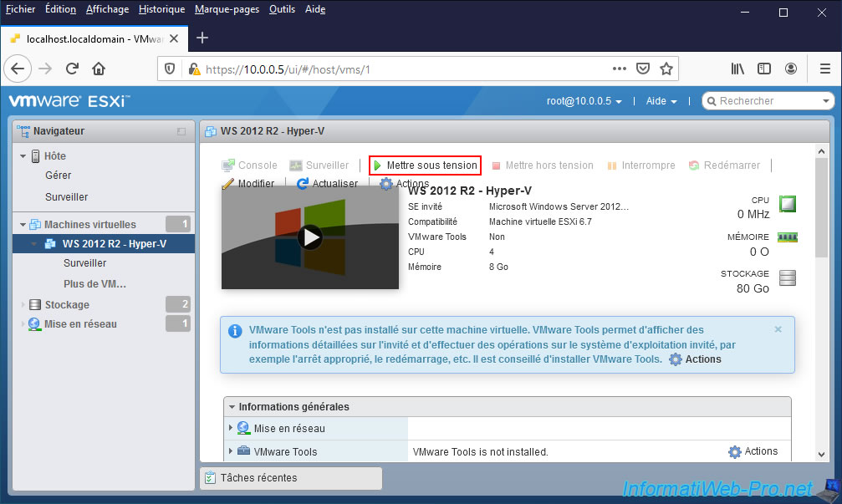The image size is (842, 504).
Task: Click Plus de VM... entry
Action: (x=95, y=284)
